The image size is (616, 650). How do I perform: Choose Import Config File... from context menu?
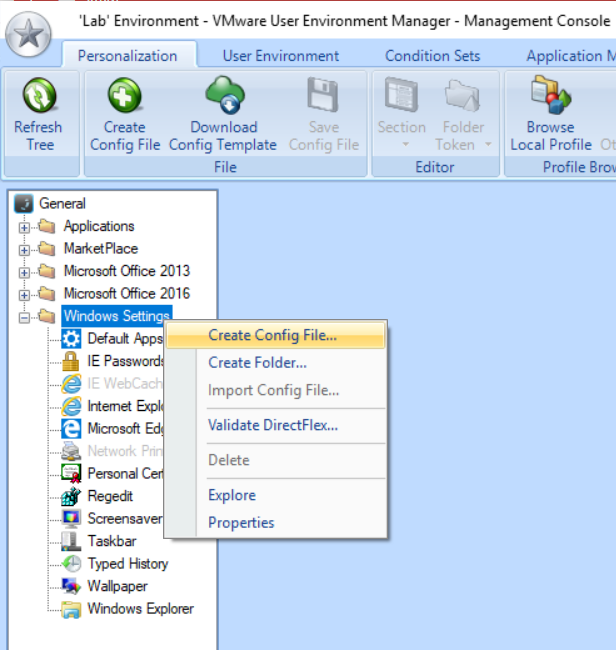[275, 390]
